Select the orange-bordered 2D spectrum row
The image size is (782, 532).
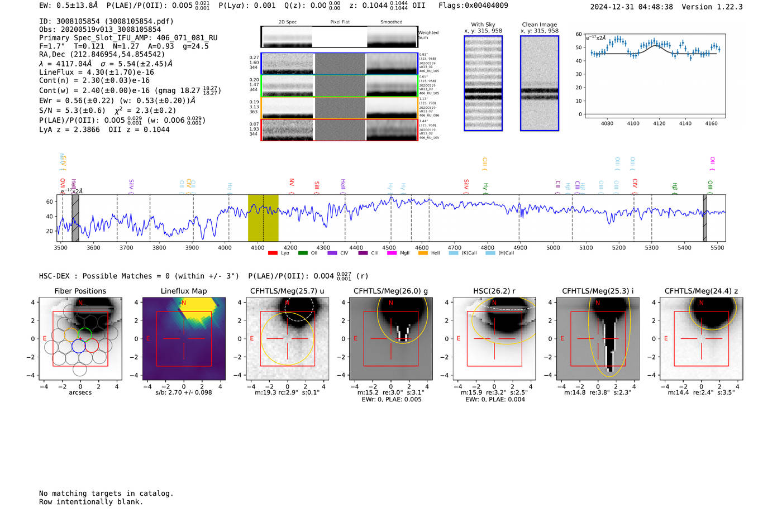(x=339, y=108)
